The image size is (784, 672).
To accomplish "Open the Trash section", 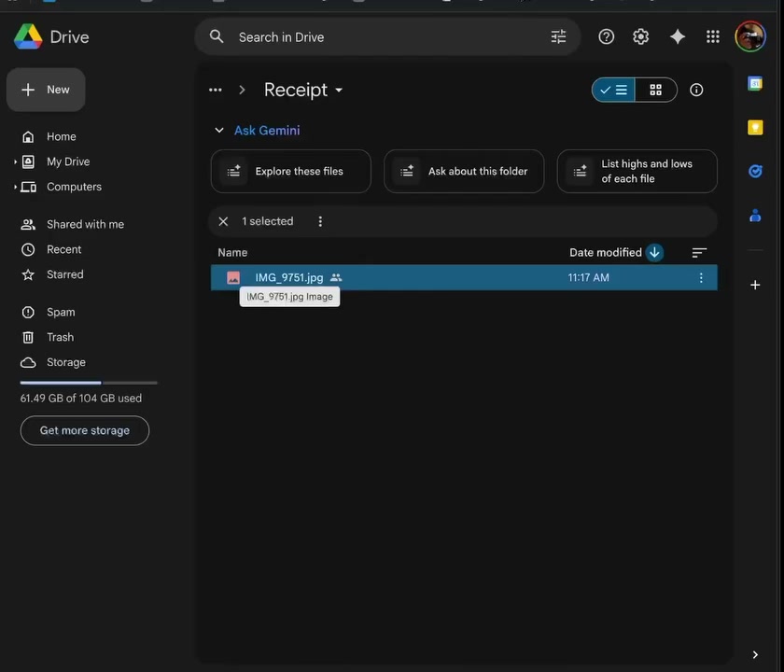I will (61, 338).
